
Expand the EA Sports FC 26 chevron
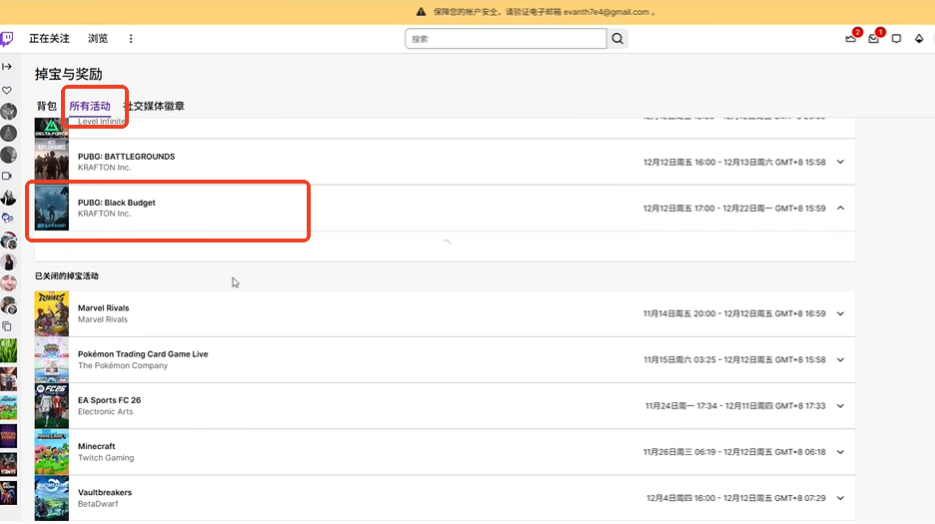click(x=840, y=406)
